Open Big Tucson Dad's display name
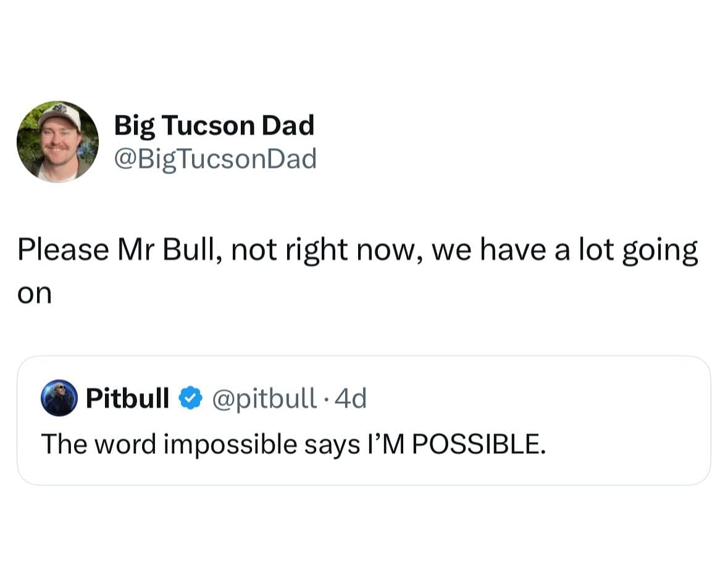Image resolution: width=728 pixels, height=568 pixels. pos(214,125)
